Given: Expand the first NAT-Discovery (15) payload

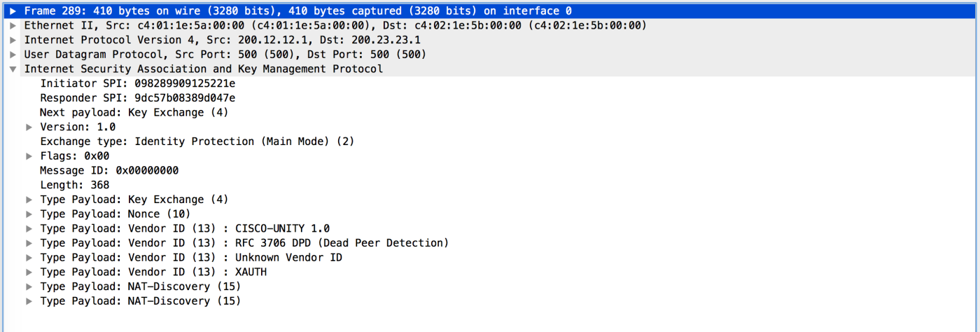Looking at the screenshot, I should coord(29,286).
